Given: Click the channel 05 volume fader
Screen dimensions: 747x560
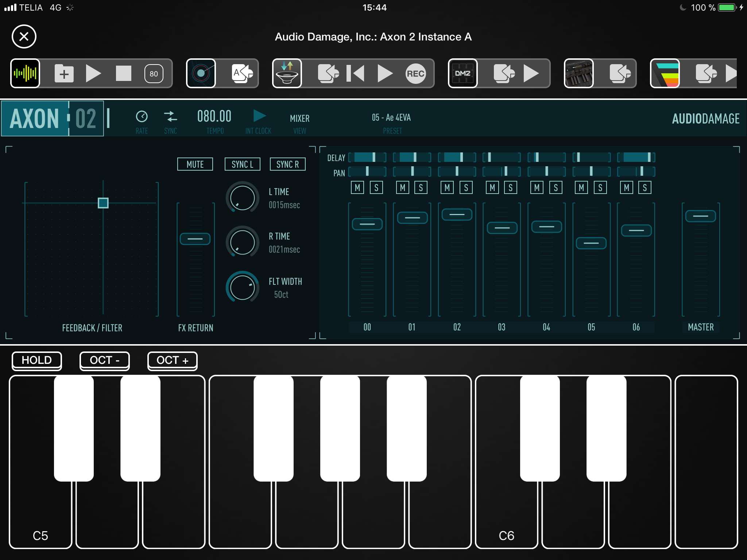Looking at the screenshot, I should 591,243.
